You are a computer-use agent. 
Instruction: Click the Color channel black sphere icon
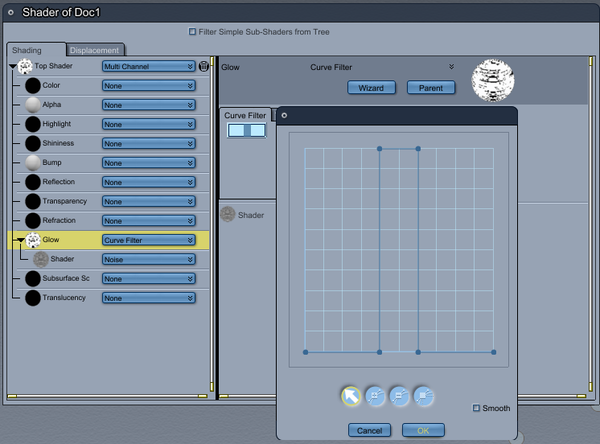(x=33, y=85)
